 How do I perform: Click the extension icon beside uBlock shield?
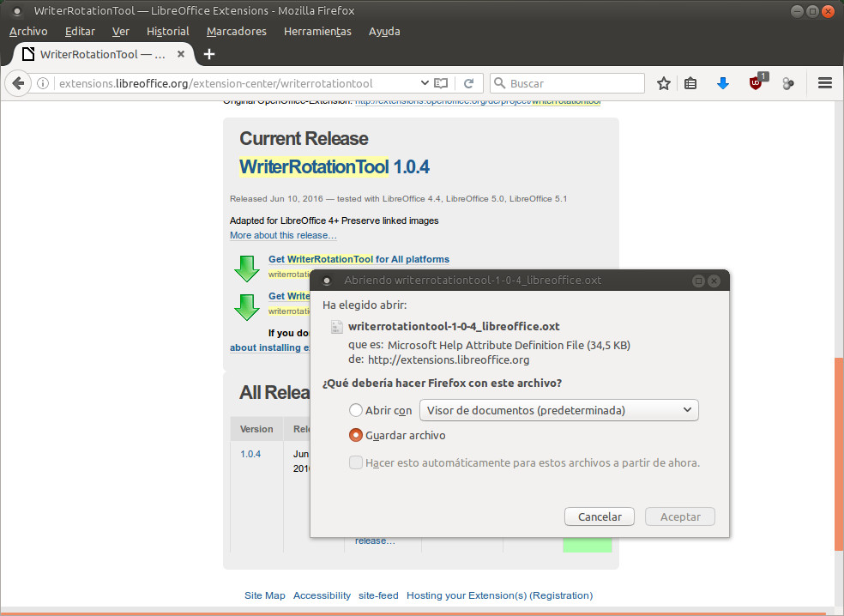coord(788,83)
